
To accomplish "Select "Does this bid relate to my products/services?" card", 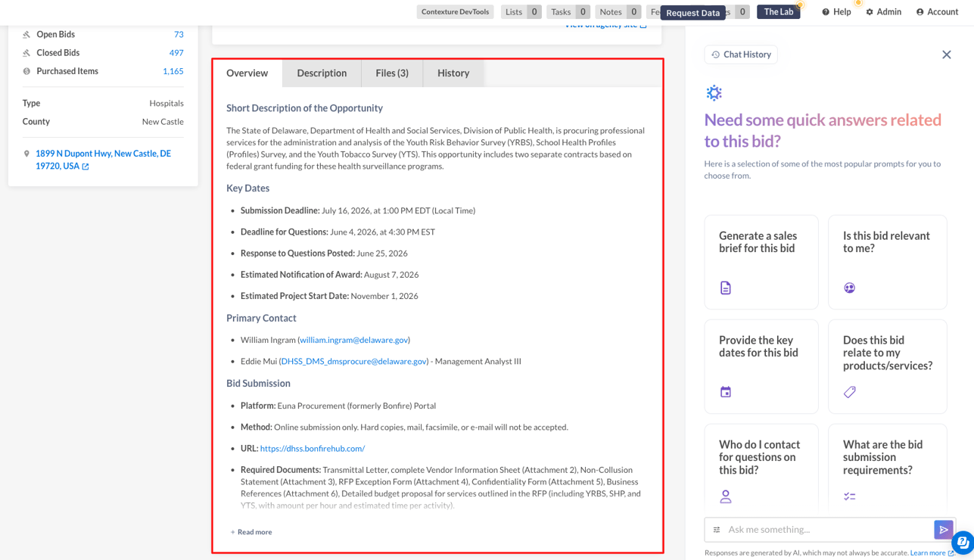I will pyautogui.click(x=888, y=366).
